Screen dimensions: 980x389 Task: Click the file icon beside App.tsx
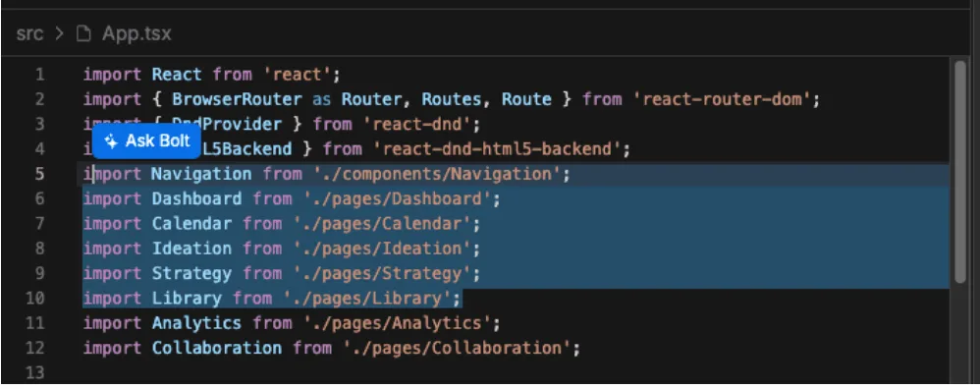coord(83,33)
